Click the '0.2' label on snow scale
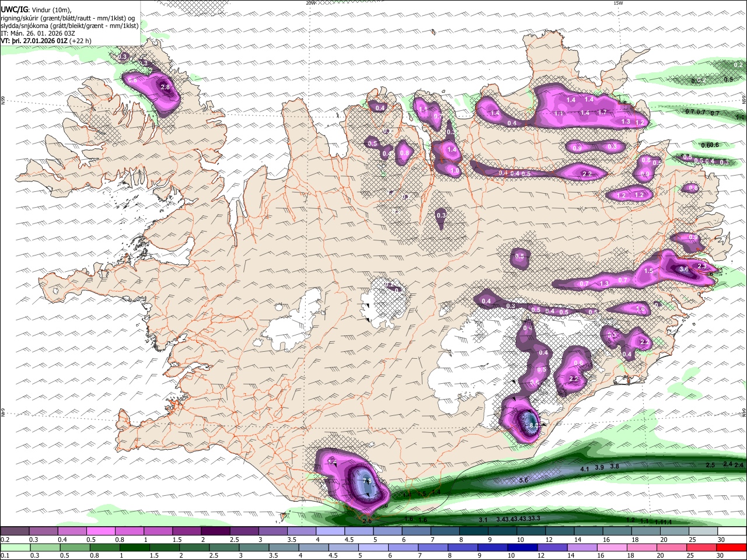The height and width of the screenshot is (560, 747). (x=5, y=540)
